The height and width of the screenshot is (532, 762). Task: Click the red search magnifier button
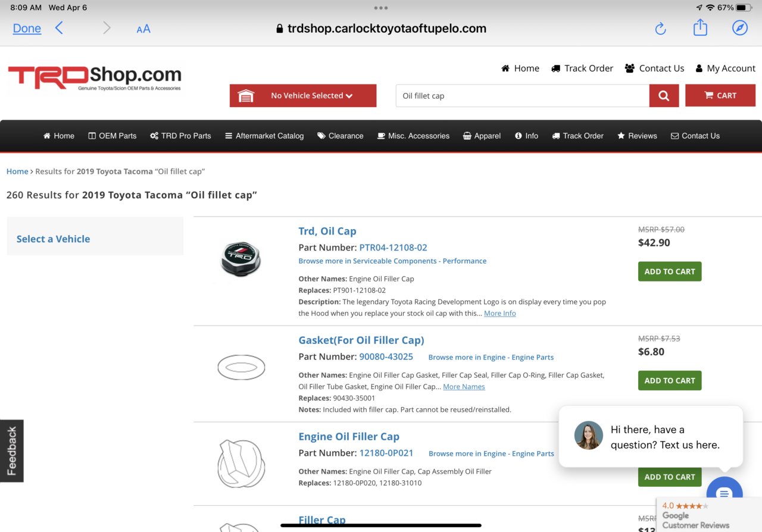[x=664, y=96]
